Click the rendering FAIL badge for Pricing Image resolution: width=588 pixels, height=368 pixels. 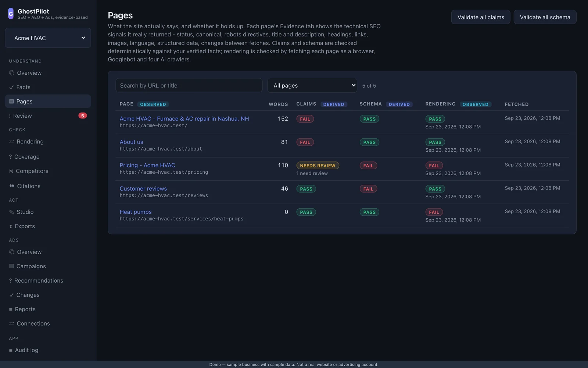click(x=434, y=166)
